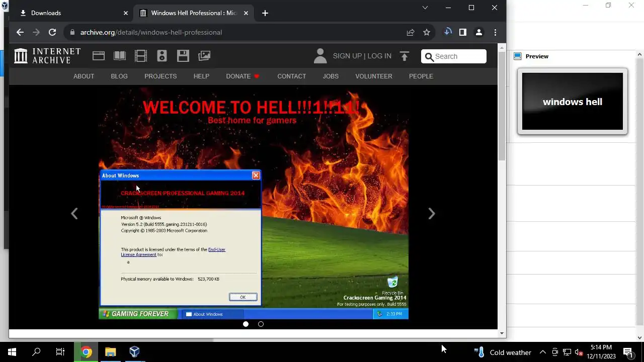
Task: Open the PEOPLE menu item
Action: [421, 76]
